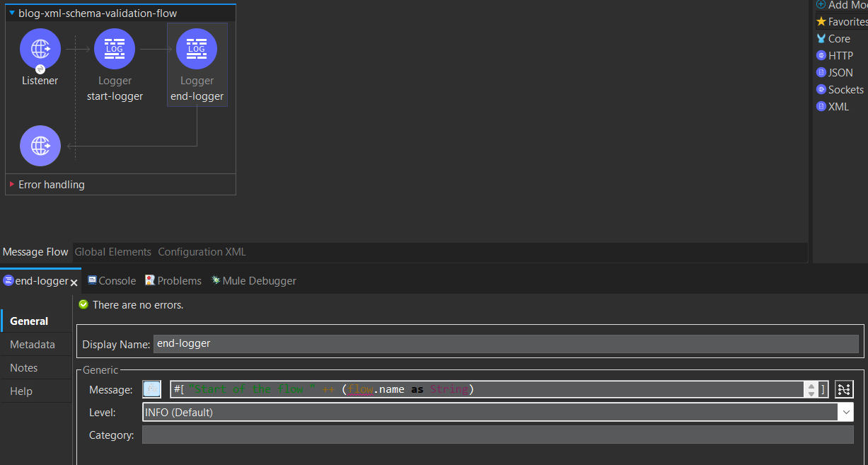This screenshot has height=465, width=868.
Task: Select JSON module in the palette
Action: point(840,73)
